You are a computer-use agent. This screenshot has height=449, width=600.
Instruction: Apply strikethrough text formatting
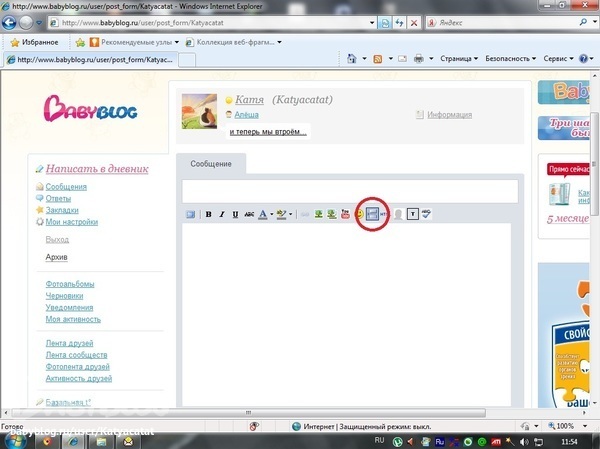(248, 214)
